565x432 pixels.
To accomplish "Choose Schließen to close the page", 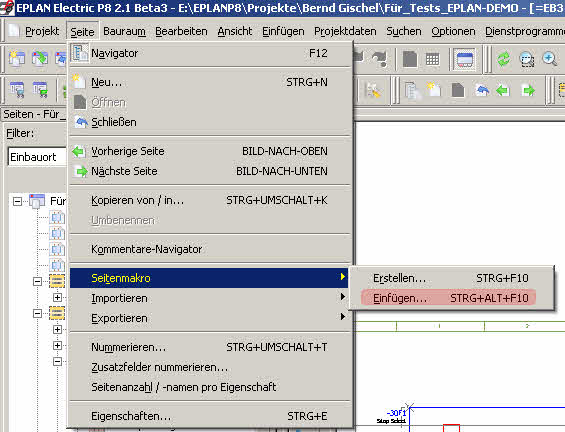I will tap(209, 123).
